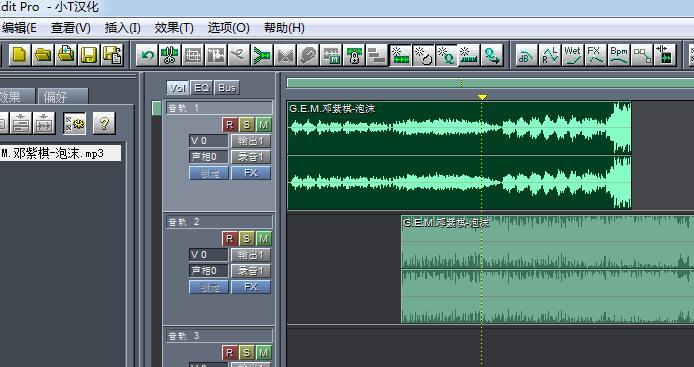
Task: Click the open-and-append folder icon with arrow
Action: click(x=66, y=55)
